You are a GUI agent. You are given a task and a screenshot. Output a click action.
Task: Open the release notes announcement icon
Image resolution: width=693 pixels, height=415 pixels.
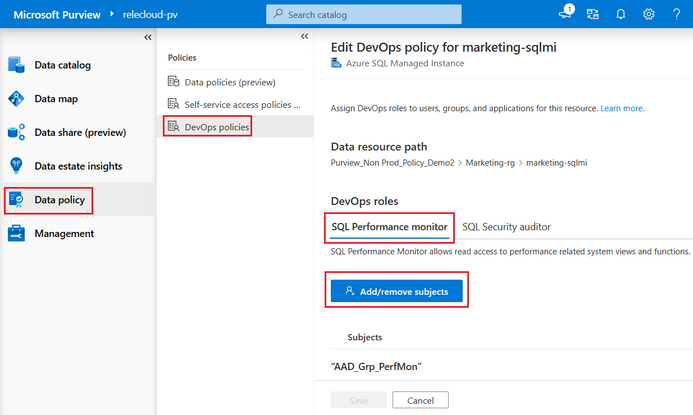[566, 14]
